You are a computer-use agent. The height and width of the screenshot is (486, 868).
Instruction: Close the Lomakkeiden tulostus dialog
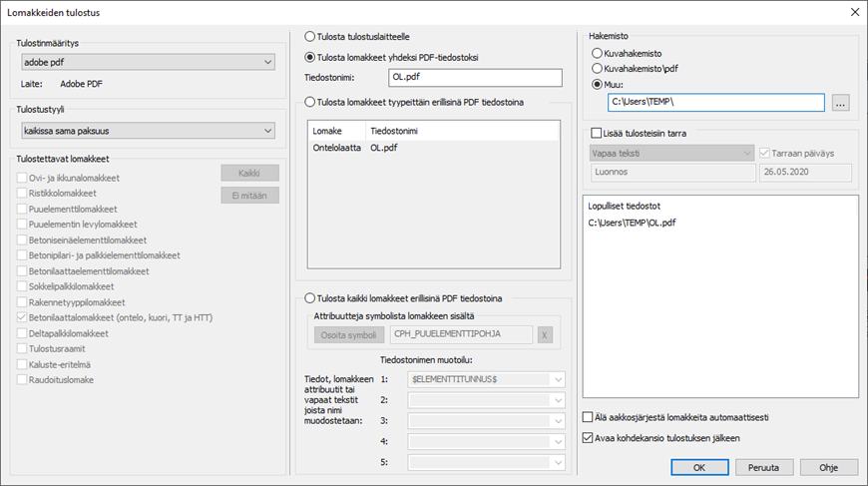coord(853,12)
